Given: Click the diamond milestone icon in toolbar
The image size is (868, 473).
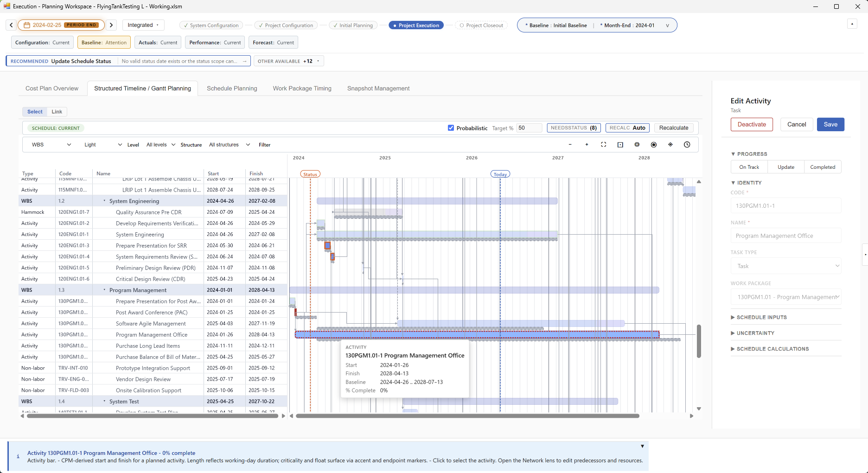Looking at the screenshot, I should [670, 145].
